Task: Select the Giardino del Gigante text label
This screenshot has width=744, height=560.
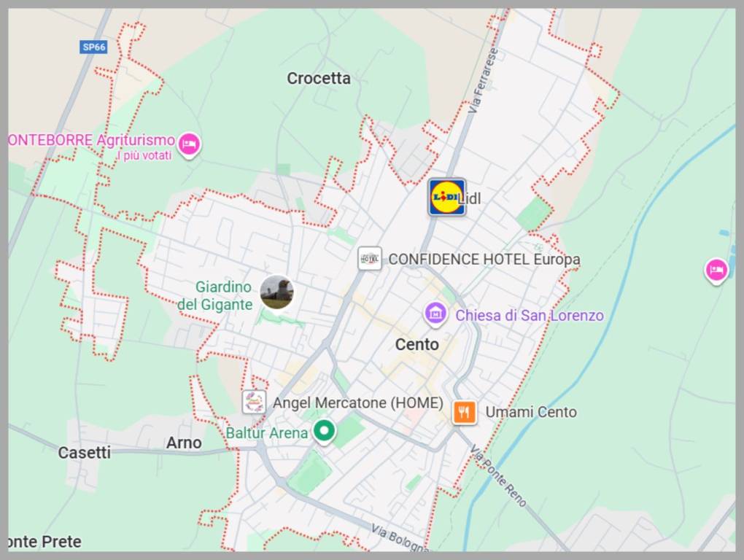Action: coord(215,295)
